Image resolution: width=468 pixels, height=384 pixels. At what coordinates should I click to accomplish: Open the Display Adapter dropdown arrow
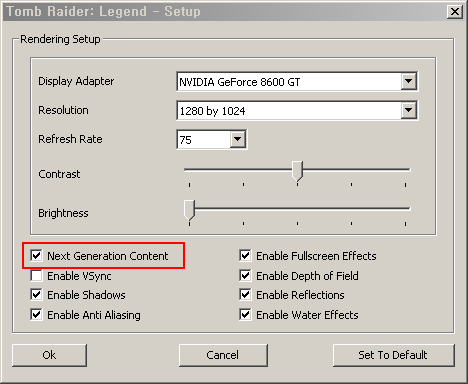pyautogui.click(x=408, y=81)
